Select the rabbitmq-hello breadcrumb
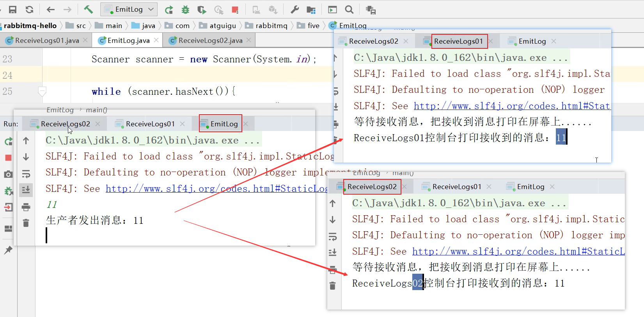This screenshot has width=644, height=317. tap(30, 26)
